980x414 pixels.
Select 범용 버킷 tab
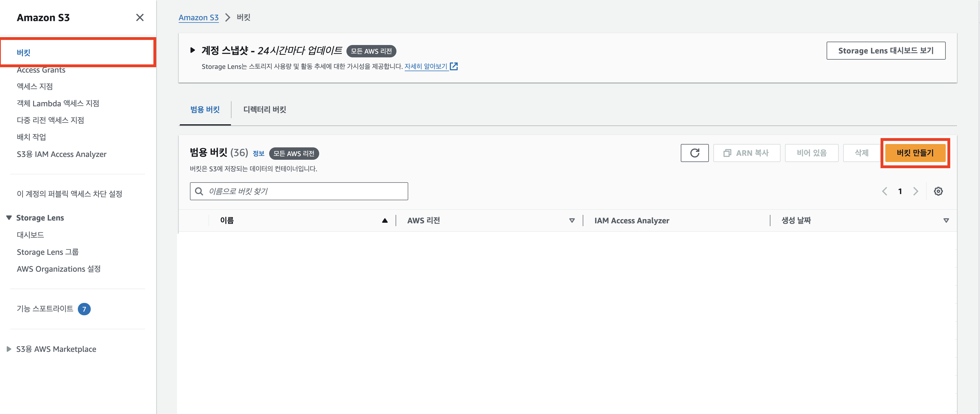point(205,110)
